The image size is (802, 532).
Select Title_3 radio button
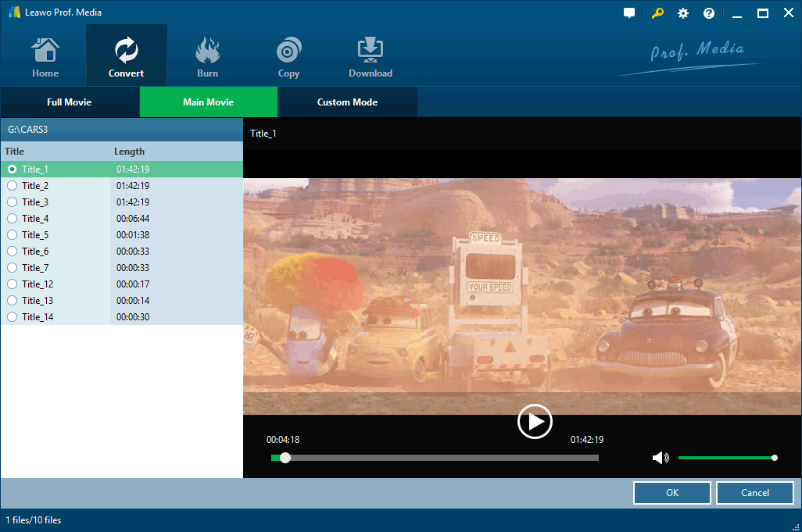coord(13,202)
